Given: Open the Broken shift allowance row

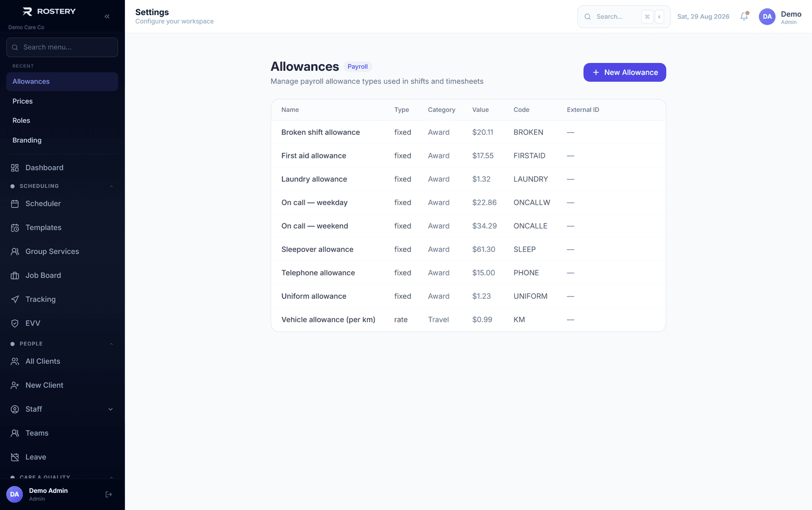Looking at the screenshot, I should tap(468, 132).
